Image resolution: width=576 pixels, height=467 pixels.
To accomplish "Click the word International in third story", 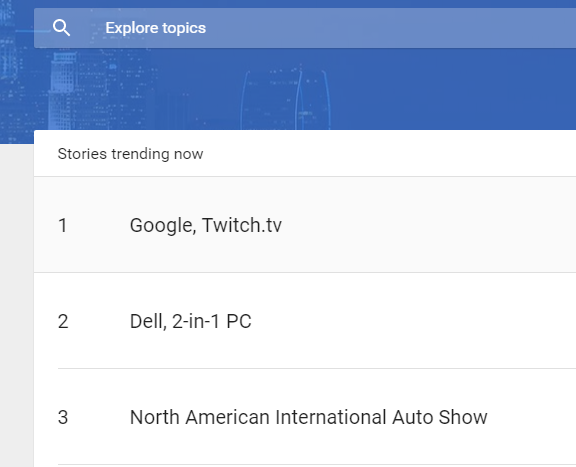I will (331, 417).
